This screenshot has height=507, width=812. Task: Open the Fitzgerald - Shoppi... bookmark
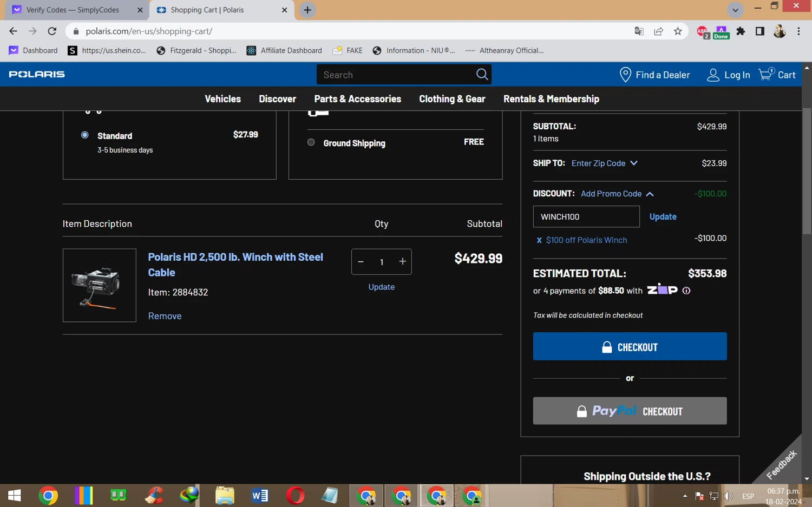click(197, 50)
